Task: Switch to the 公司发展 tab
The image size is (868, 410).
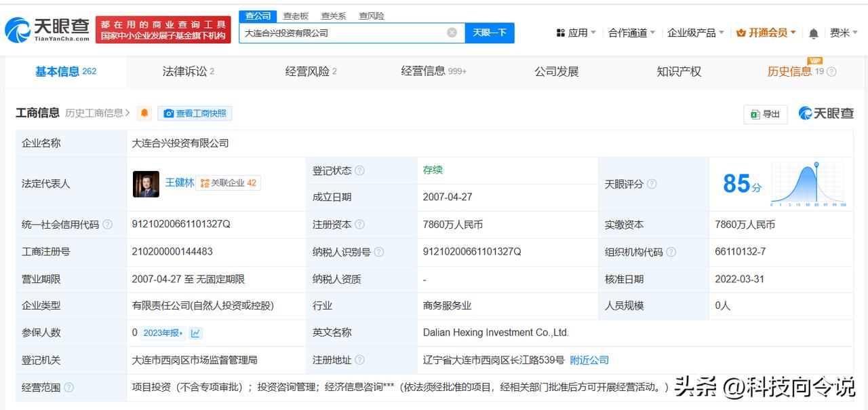Action: pyautogui.click(x=556, y=71)
